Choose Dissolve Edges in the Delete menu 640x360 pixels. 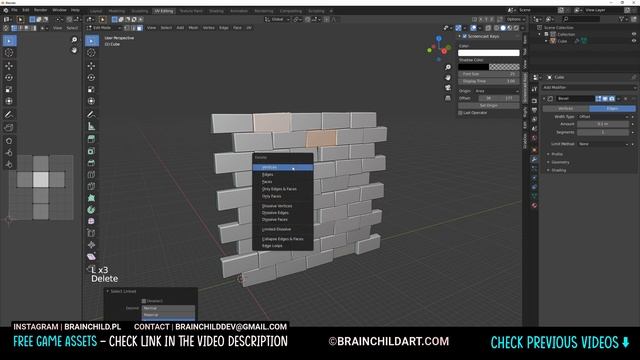(283, 213)
